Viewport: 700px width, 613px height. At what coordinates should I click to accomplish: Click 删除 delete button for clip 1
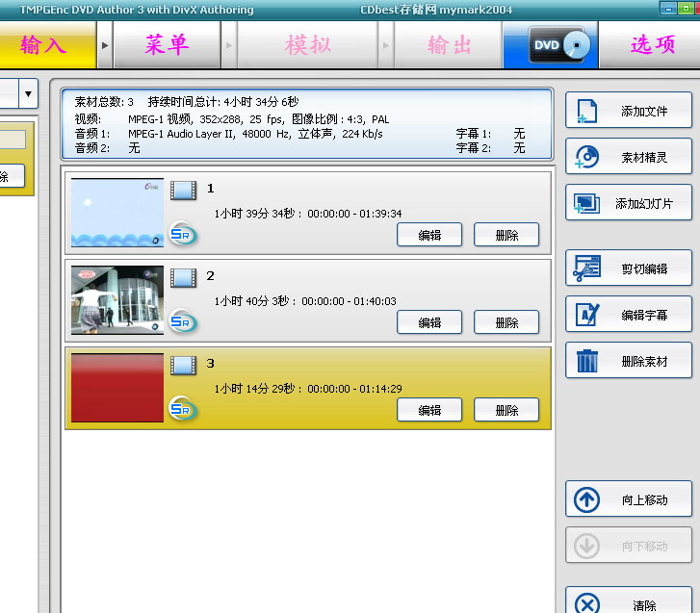pos(506,235)
